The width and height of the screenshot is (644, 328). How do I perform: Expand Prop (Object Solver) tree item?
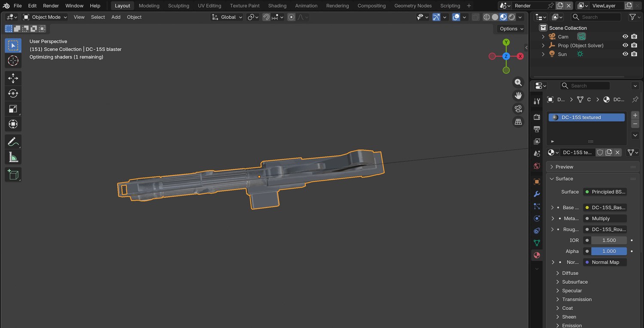tap(543, 45)
